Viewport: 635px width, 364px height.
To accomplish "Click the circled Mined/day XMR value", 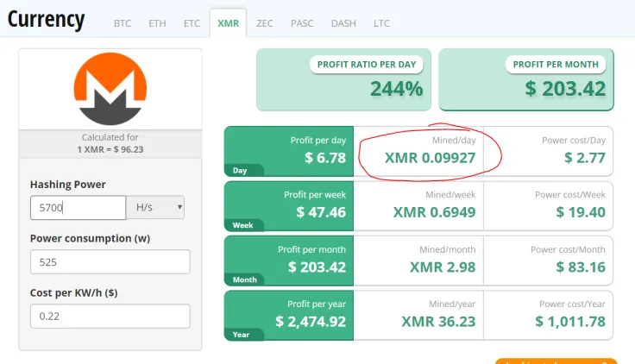I will pyautogui.click(x=429, y=158).
